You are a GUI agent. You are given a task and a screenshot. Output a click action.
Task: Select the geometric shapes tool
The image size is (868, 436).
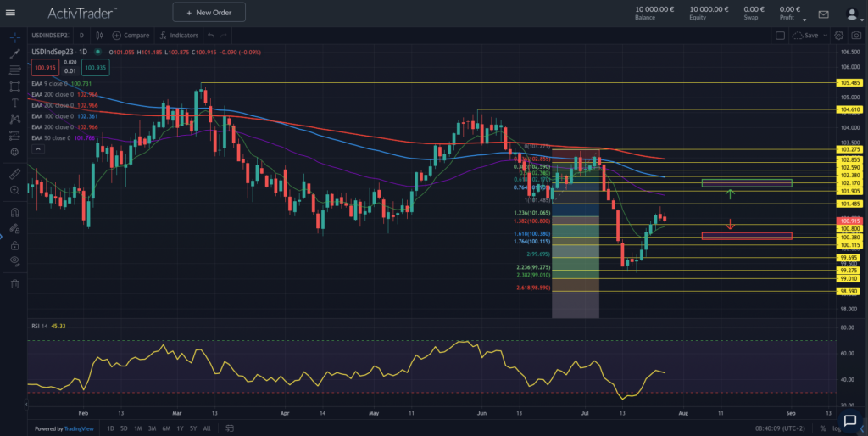click(15, 87)
